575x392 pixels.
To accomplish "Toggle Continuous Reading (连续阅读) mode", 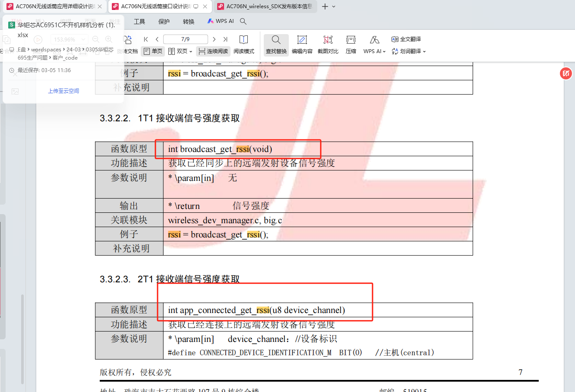I will [x=213, y=51].
